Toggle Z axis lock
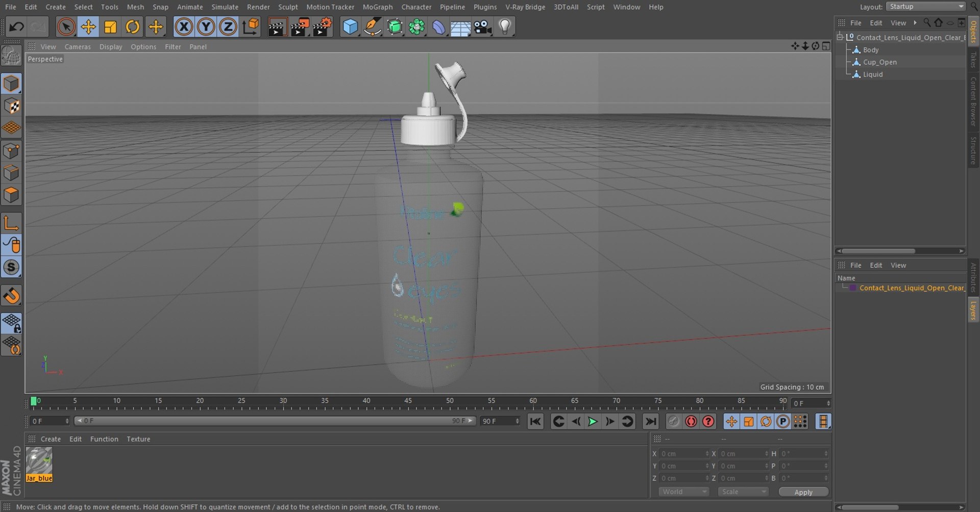This screenshot has width=980, height=512. point(228,27)
